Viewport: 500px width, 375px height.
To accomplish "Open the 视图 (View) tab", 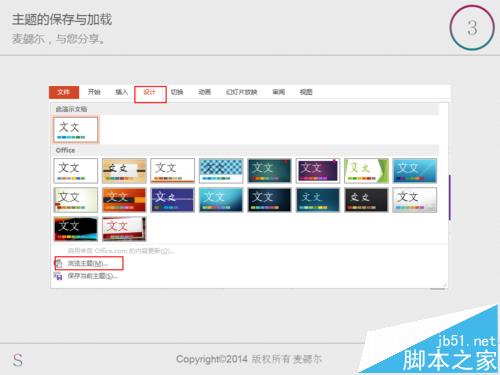I will [306, 92].
